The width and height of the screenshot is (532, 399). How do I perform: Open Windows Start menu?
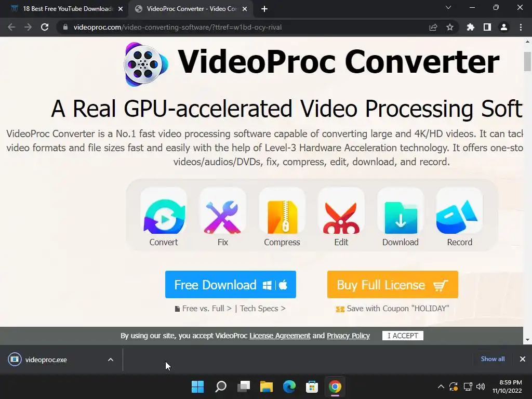(x=198, y=387)
